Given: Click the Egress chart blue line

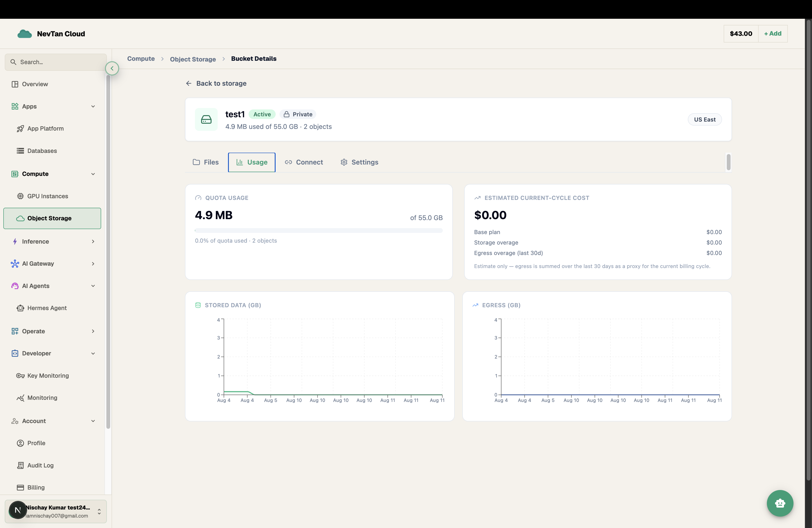Looking at the screenshot, I should click(x=610, y=395).
